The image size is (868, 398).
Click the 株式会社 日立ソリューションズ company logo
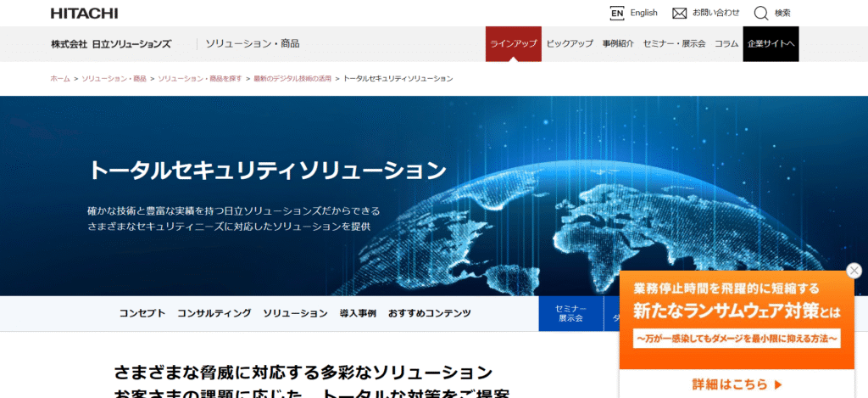tap(111, 44)
